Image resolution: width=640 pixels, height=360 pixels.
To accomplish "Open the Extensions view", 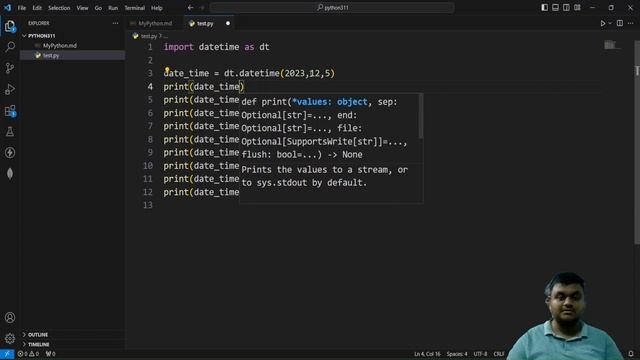I will (10, 110).
